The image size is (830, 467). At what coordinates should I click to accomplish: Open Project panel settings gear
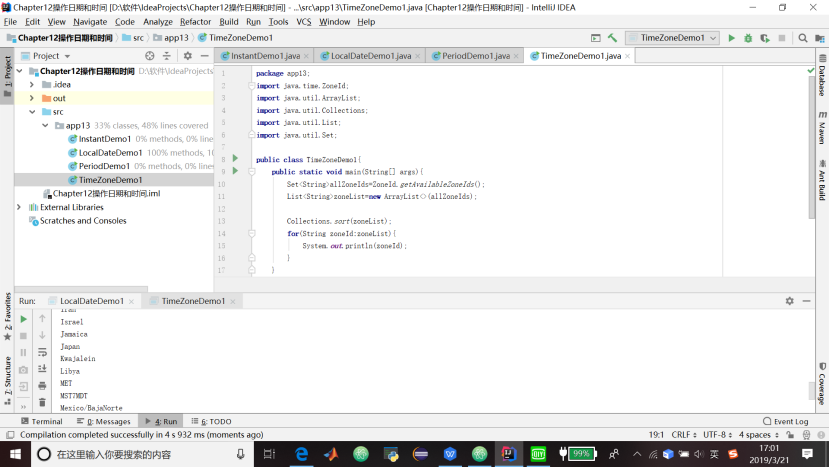pos(187,56)
